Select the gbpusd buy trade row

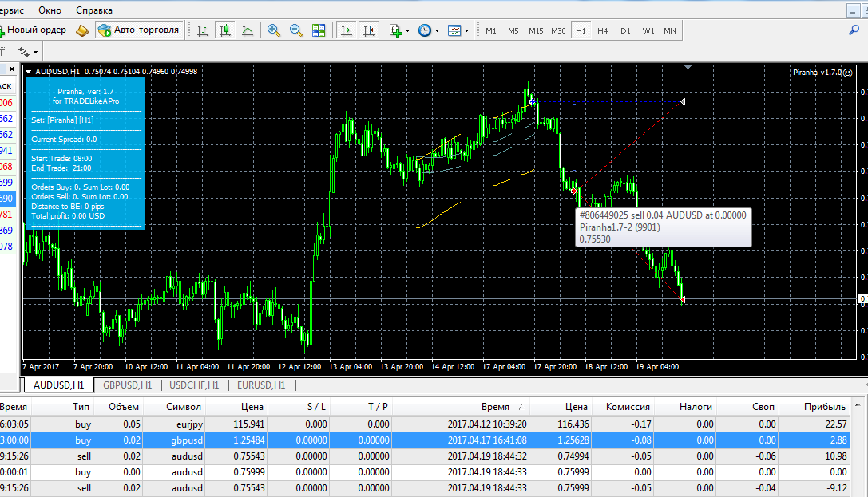click(x=425, y=440)
